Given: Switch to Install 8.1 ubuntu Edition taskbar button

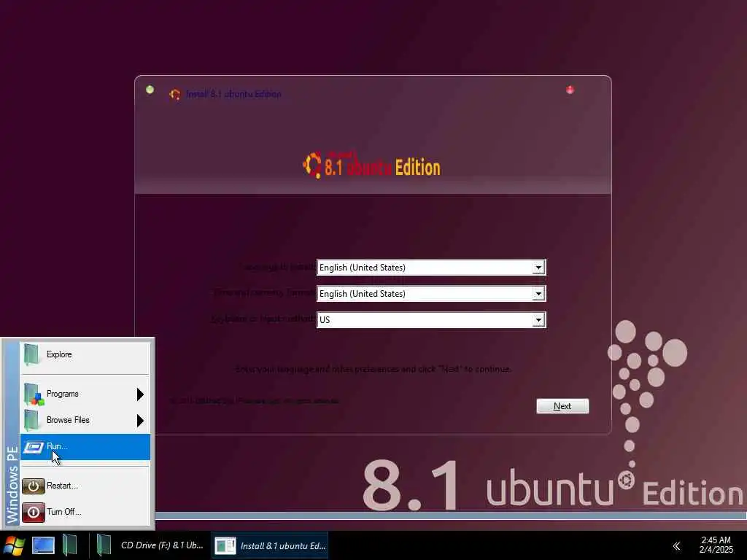Looking at the screenshot, I should [270, 545].
